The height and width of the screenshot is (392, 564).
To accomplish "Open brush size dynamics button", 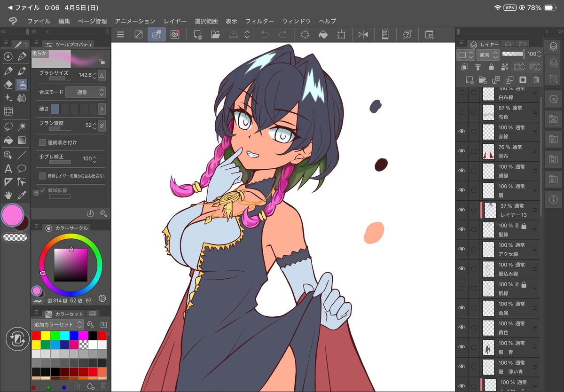I will [102, 75].
